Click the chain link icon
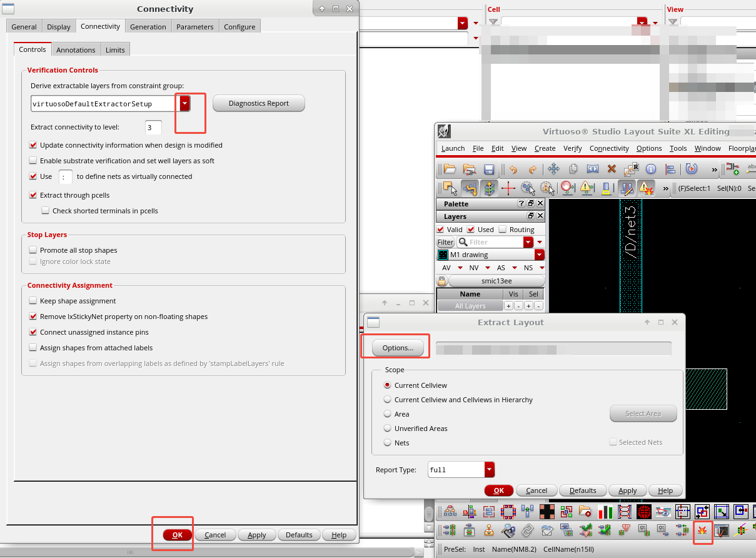Screen dimensions: 756x558 528,530
